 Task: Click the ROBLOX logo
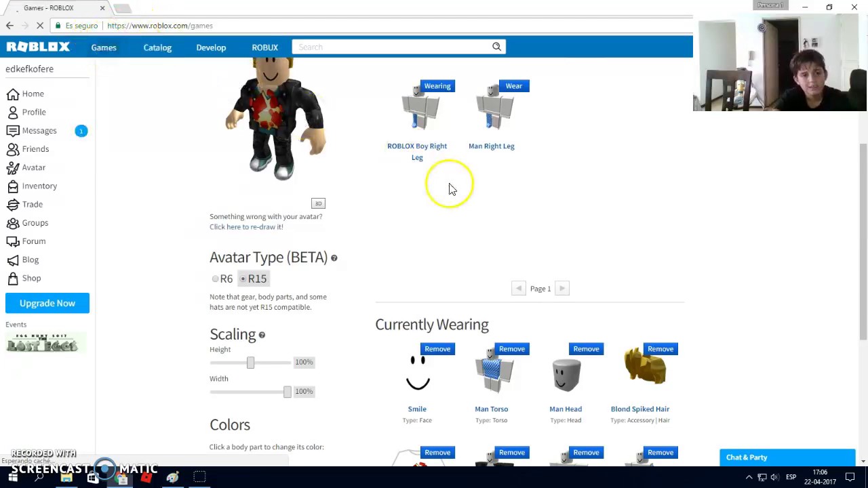[x=38, y=47]
